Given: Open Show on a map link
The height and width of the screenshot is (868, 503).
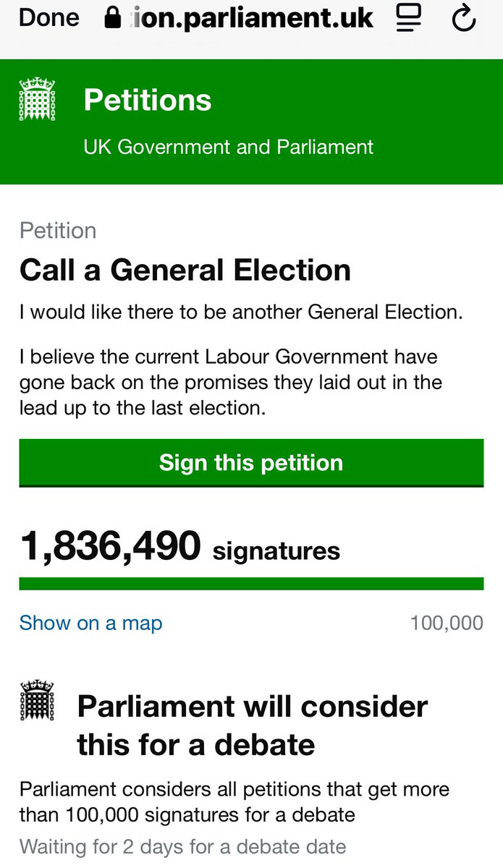Looking at the screenshot, I should (x=90, y=623).
